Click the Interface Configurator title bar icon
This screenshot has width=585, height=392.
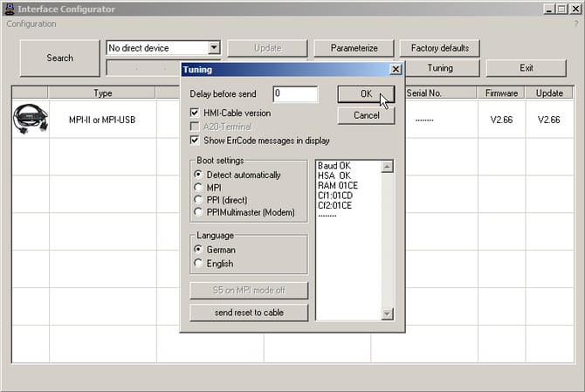pyautogui.click(x=10, y=9)
